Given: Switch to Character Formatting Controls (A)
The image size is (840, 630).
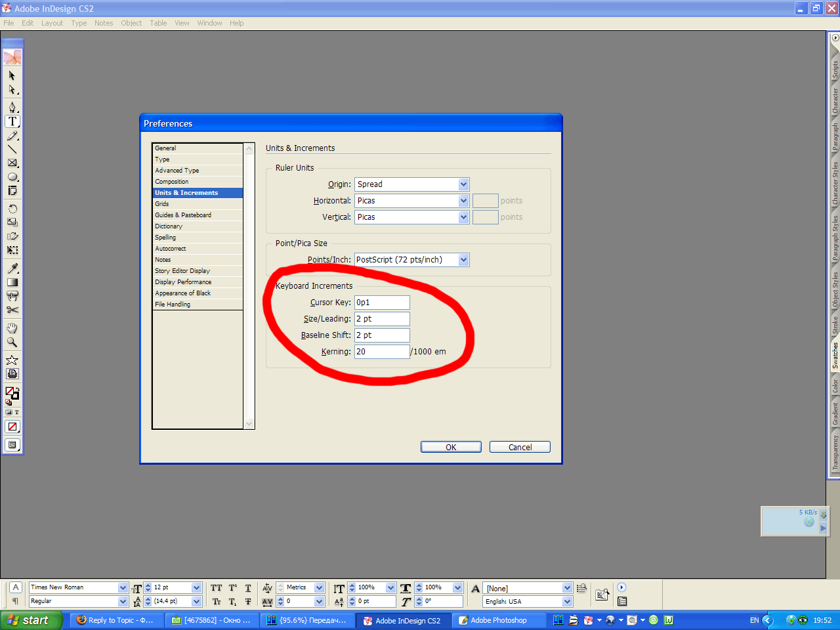Looking at the screenshot, I should [x=16, y=588].
